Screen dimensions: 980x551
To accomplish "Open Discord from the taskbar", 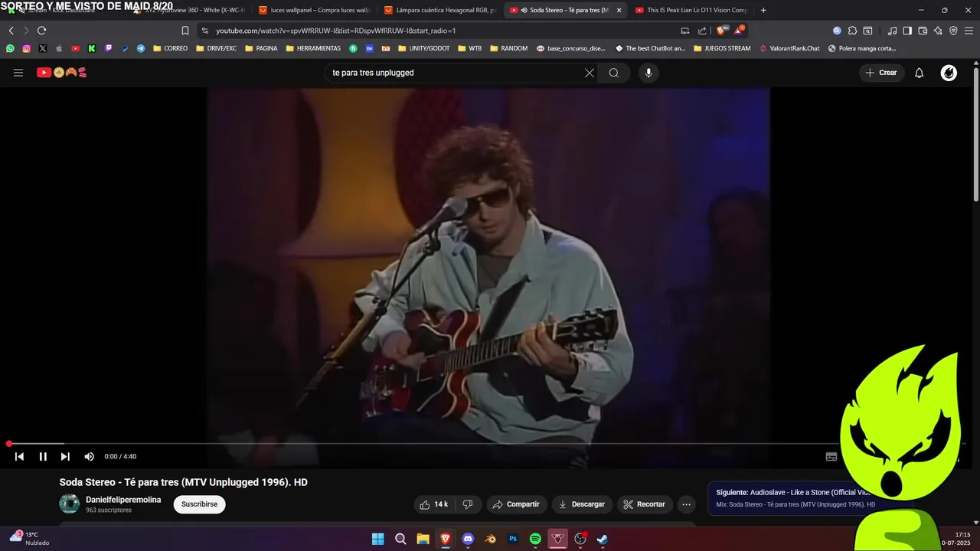I will tap(468, 539).
